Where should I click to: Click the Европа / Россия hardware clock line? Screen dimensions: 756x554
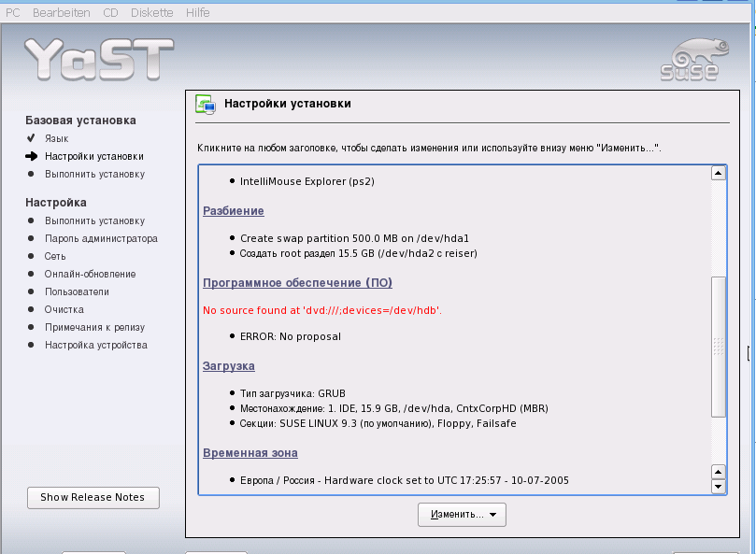pos(405,480)
